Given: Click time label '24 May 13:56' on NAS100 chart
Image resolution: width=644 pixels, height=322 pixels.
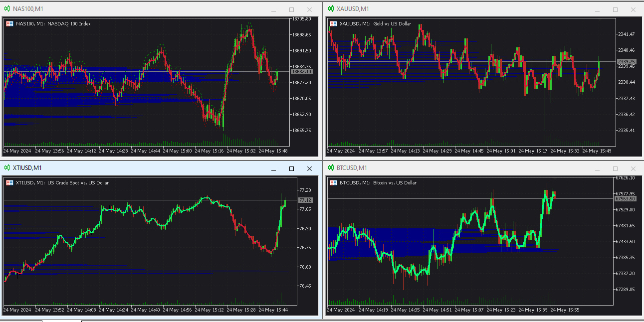Looking at the screenshot, I should (49, 151).
